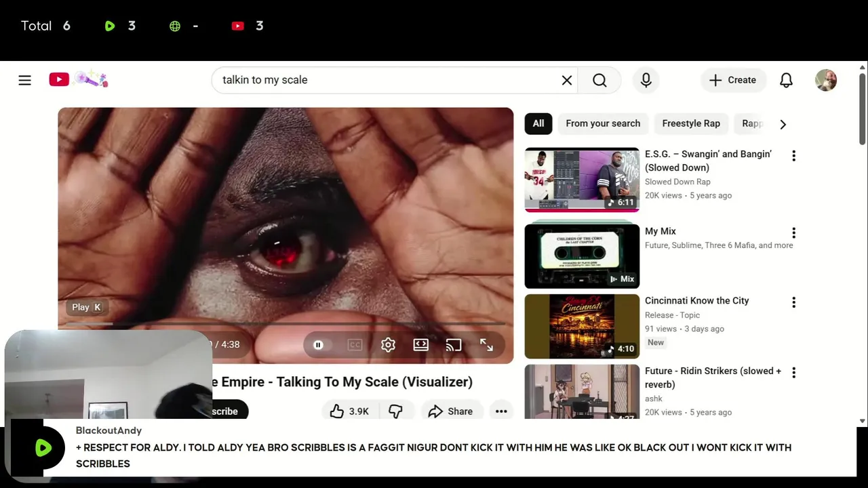This screenshot has height=488, width=868.
Task: Click the green play icon beside BlackoutAndy
Action: 43,447
